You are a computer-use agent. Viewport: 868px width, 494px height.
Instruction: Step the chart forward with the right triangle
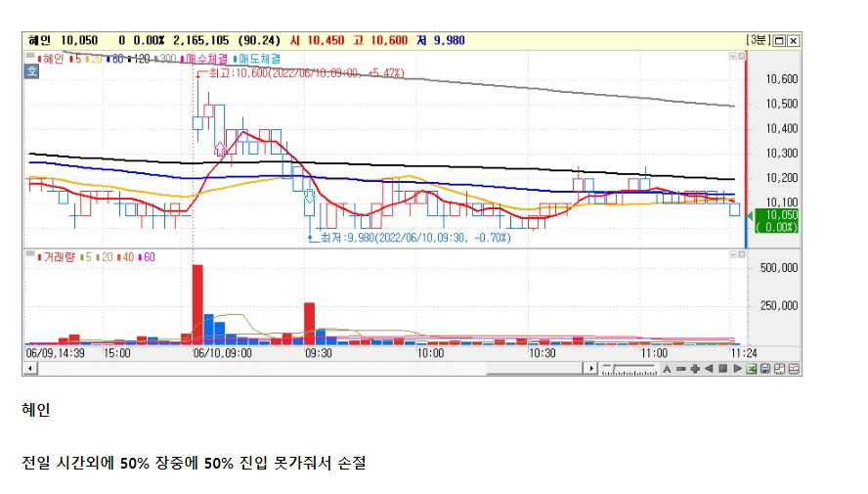tap(737, 369)
